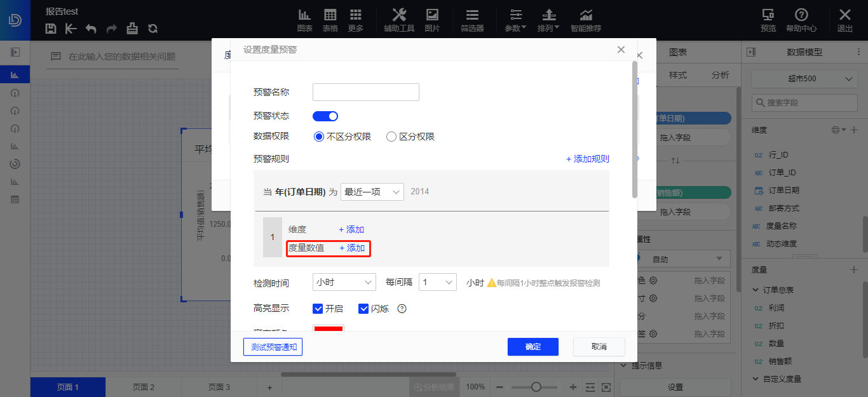Click the format brush icon in toolbar
This screenshot has width=868, height=397.
(x=132, y=29)
